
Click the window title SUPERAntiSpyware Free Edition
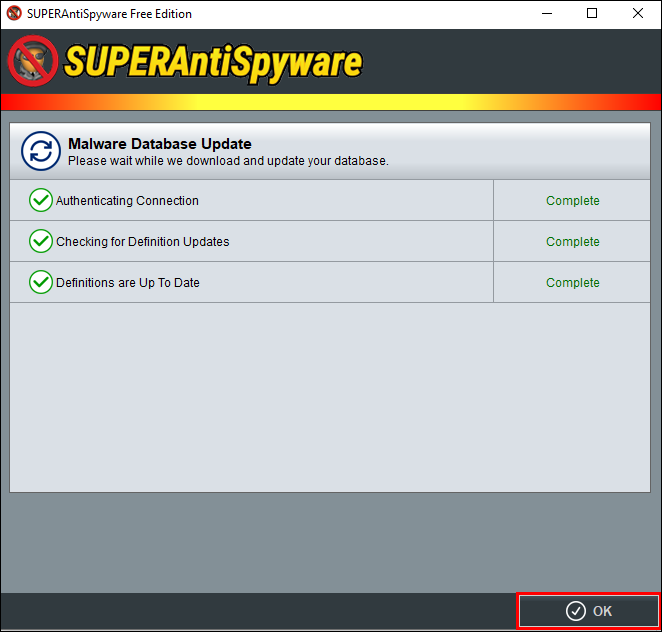coord(109,14)
